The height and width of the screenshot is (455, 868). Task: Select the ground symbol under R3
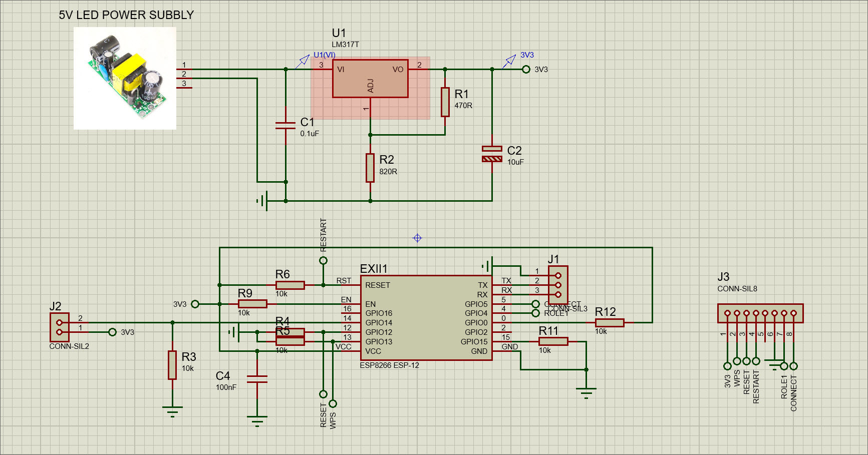tap(172, 411)
